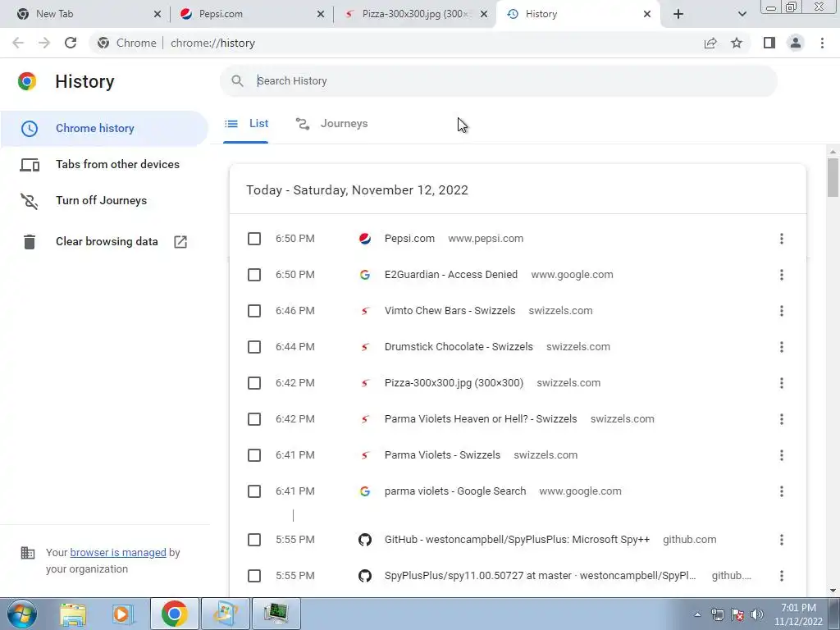Open Parma Violets - Swizzels history link

click(442, 455)
